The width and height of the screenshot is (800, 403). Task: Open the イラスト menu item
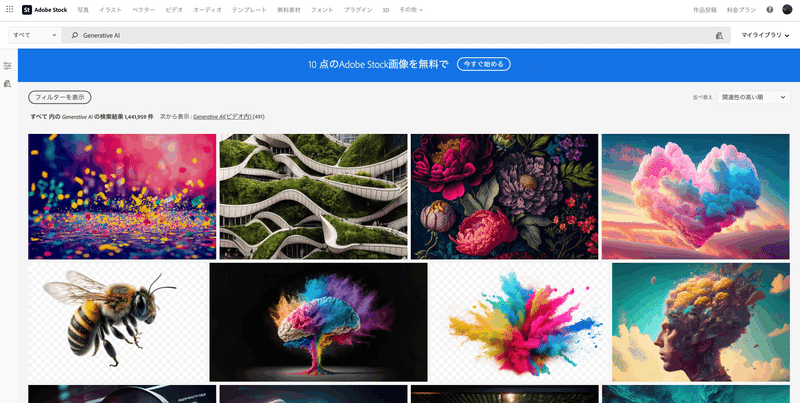pos(110,10)
